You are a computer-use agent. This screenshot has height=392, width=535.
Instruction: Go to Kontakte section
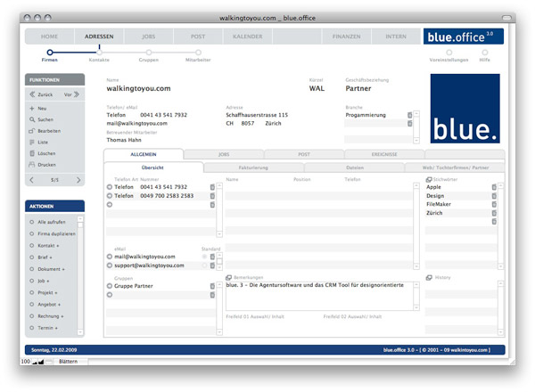(99, 55)
